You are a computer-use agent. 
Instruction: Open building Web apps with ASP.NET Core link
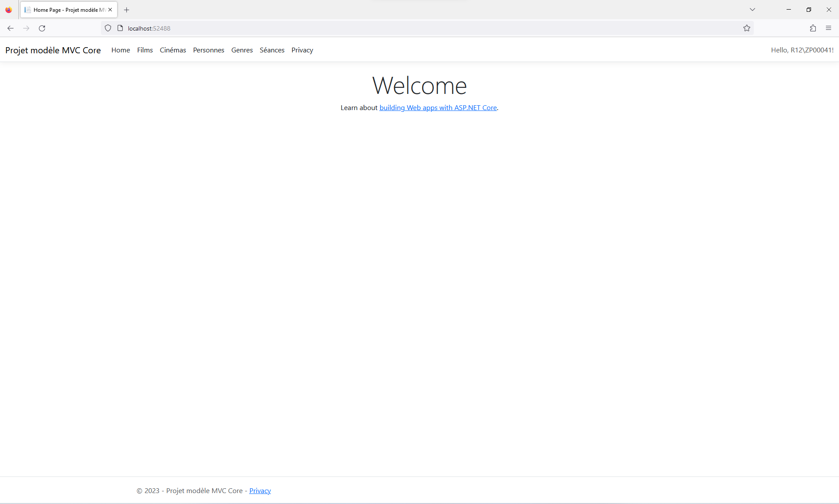438,108
